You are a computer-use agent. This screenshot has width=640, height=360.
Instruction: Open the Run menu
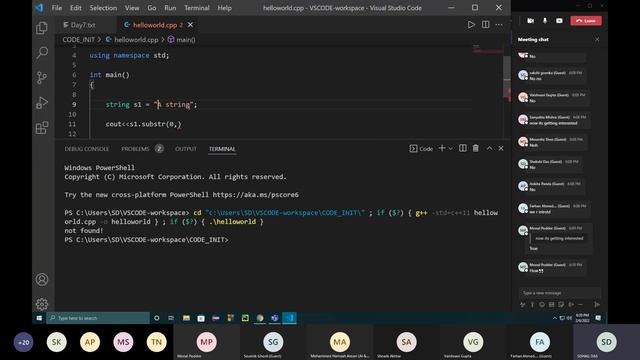tap(170, 8)
